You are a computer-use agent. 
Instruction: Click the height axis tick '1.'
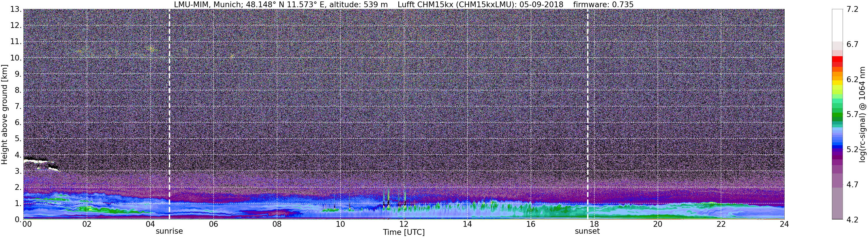tap(18, 203)
